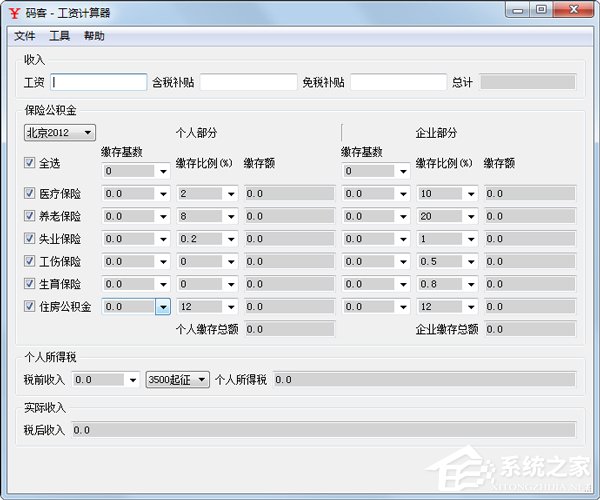Close the 工资计算器 window
This screenshot has width=600, height=500.
click(x=573, y=10)
